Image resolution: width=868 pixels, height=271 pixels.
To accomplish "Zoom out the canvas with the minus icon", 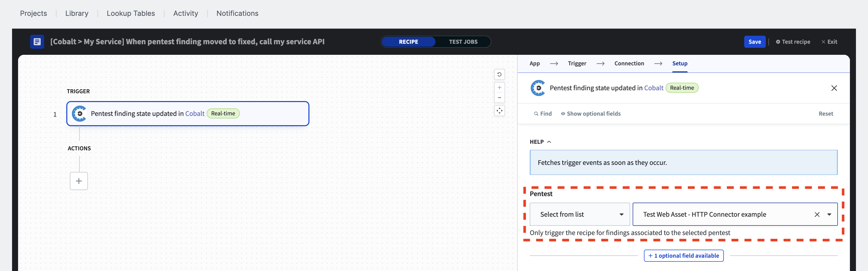I will (x=499, y=98).
